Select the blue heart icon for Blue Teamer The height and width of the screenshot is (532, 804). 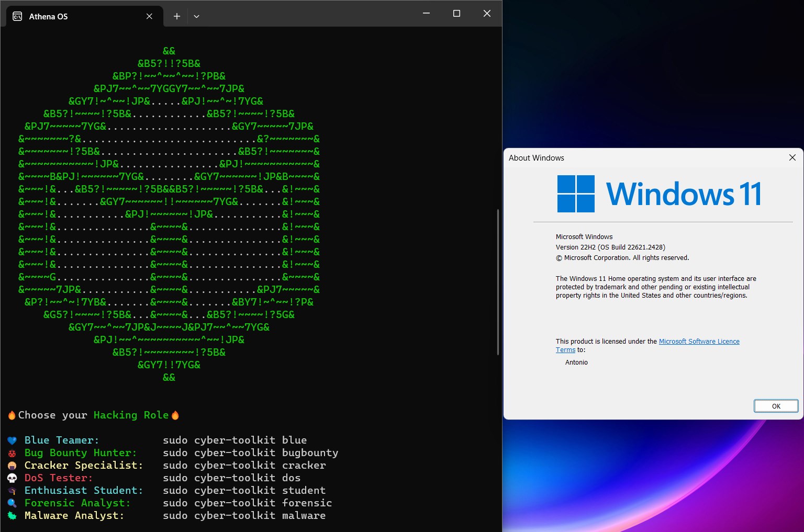coord(12,440)
